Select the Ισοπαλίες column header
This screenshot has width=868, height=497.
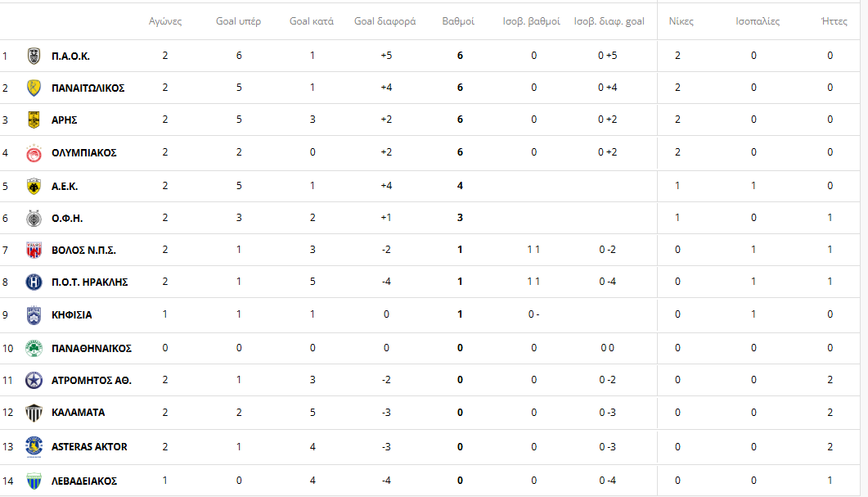(758, 21)
